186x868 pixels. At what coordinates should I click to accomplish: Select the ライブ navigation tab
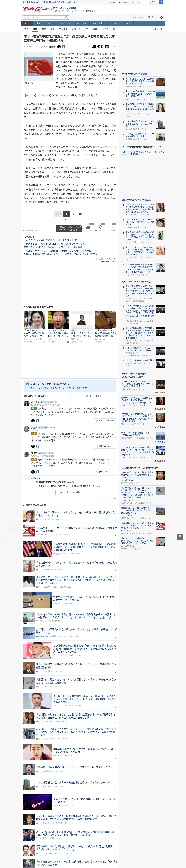(x=49, y=24)
